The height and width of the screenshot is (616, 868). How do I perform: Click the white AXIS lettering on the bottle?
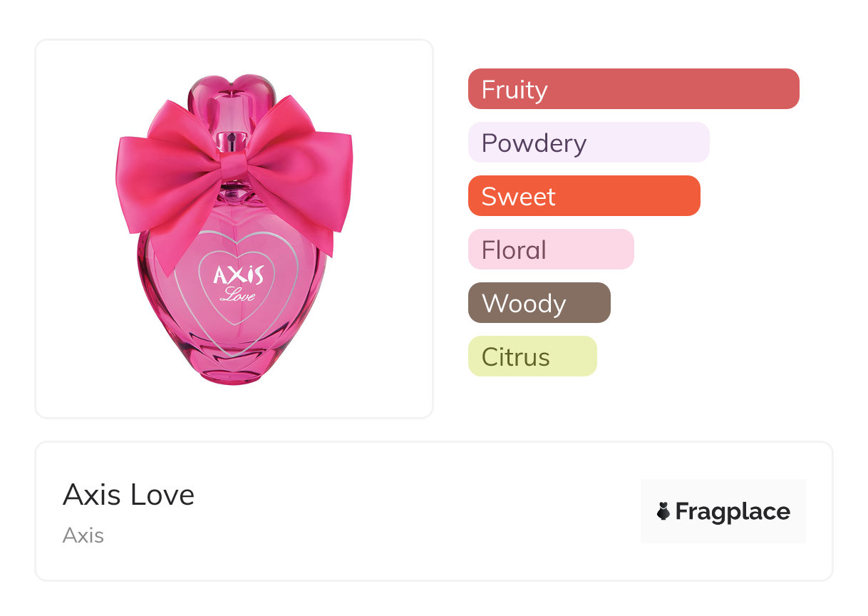tap(239, 274)
